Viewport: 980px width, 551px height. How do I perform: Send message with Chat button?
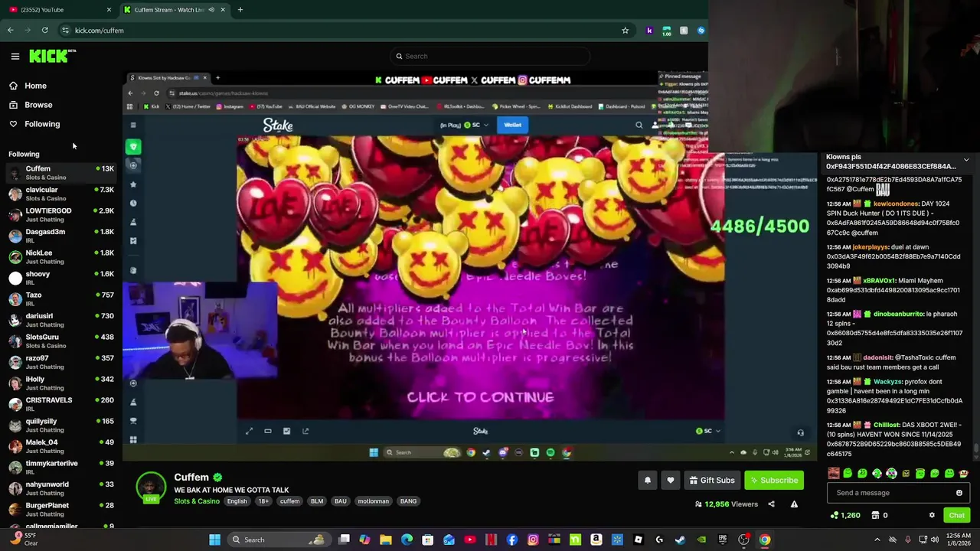[x=956, y=515]
